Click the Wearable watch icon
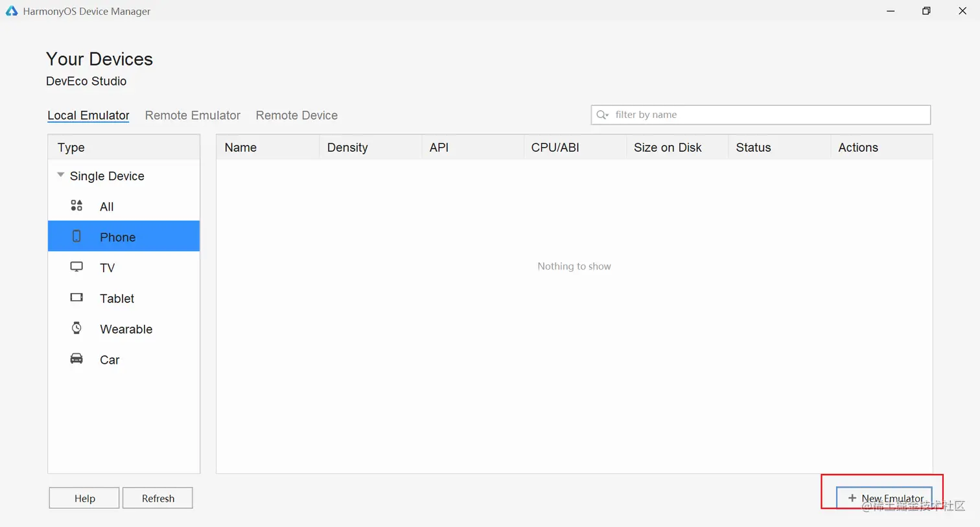The width and height of the screenshot is (980, 527). [x=76, y=328]
